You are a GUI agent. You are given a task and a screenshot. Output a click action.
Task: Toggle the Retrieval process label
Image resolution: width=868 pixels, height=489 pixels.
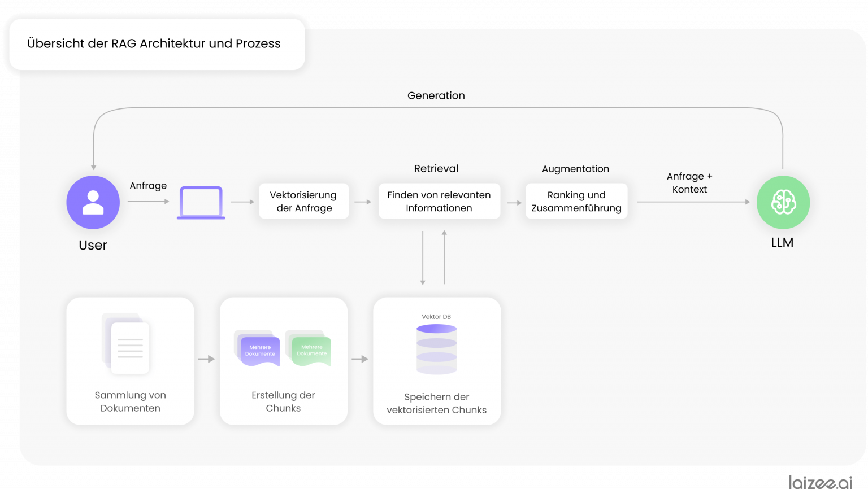point(436,168)
